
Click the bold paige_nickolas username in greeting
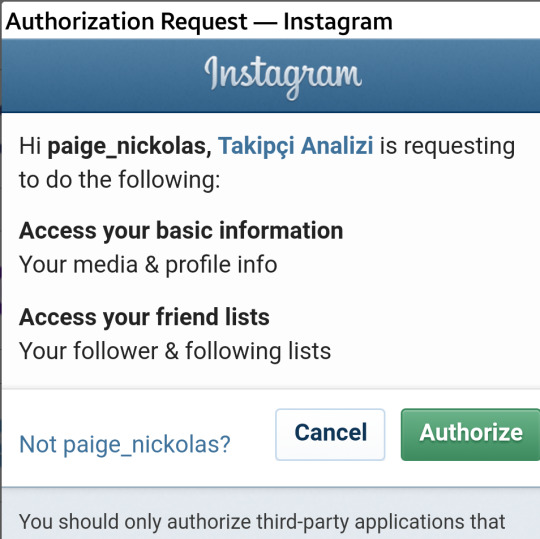point(129,147)
